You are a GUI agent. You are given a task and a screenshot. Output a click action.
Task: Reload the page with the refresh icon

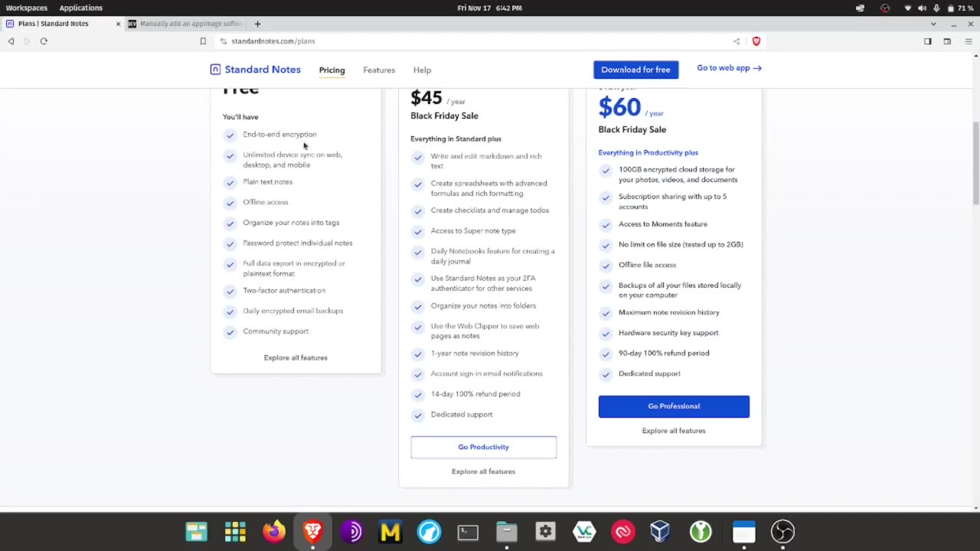tap(44, 41)
